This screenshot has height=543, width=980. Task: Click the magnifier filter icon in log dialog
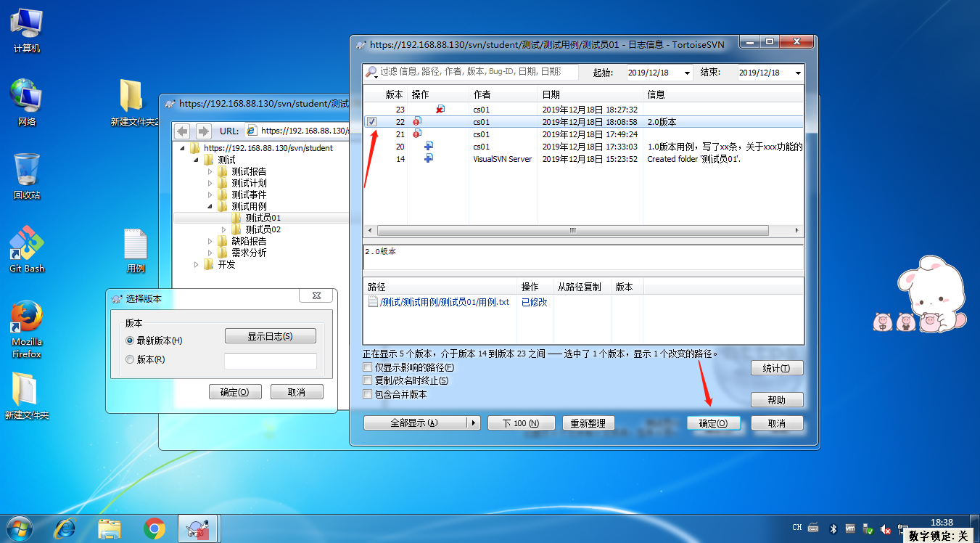[371, 72]
